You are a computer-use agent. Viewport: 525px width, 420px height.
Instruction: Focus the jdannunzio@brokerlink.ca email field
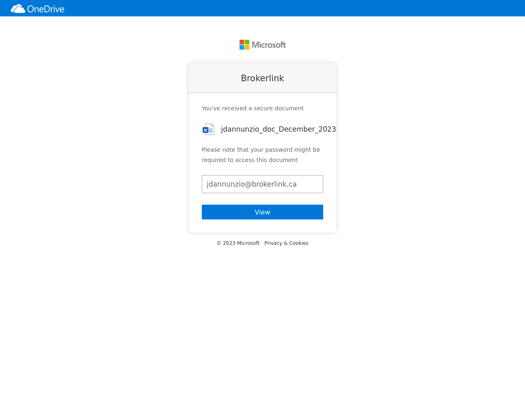coord(262,184)
